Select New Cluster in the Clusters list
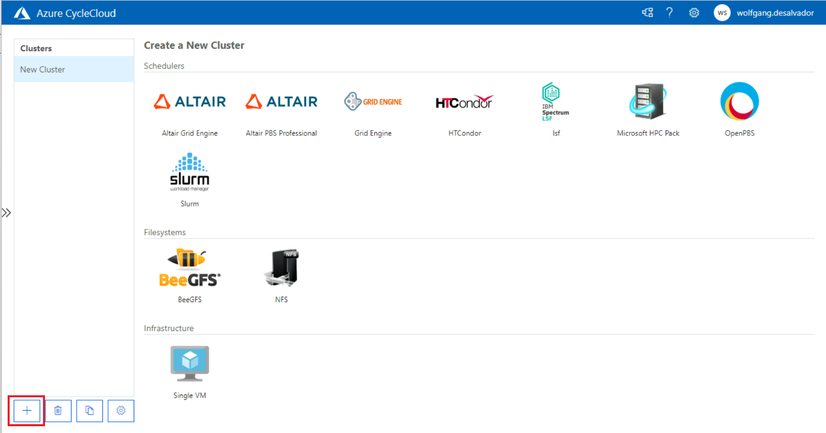The height and width of the screenshot is (433, 826). [x=74, y=70]
